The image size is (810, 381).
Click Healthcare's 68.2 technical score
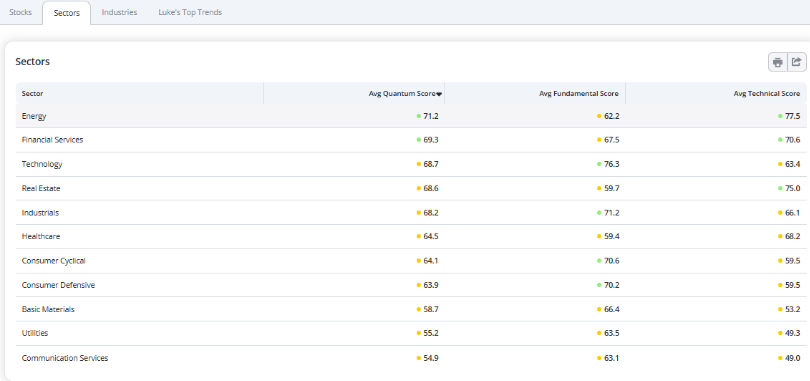pos(792,236)
